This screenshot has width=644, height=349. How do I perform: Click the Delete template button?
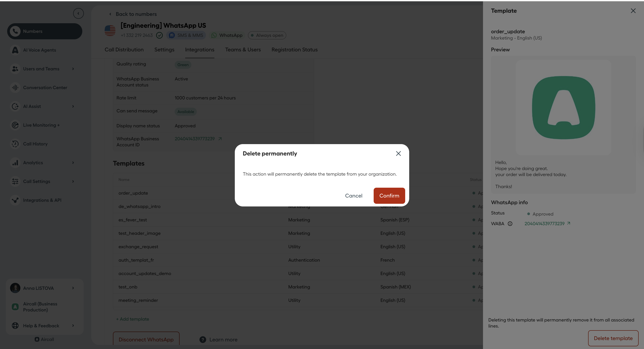(x=613, y=338)
